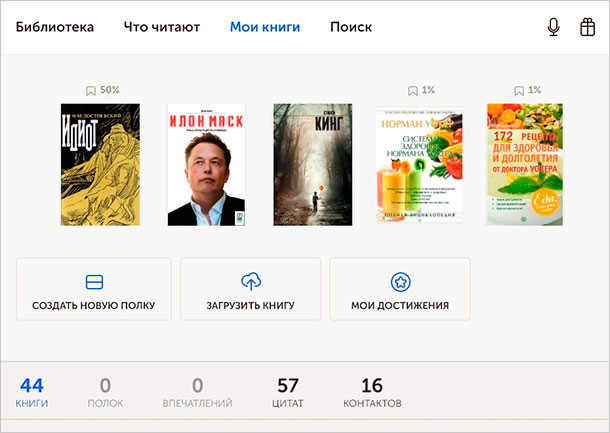This screenshot has height=433, width=610.
Task: Open the Стивен Кинг book cover
Action: coord(313,165)
